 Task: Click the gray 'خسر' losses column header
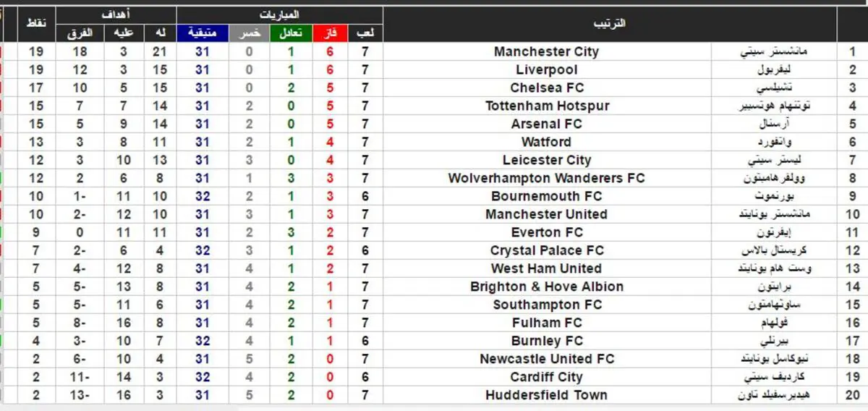pos(250,33)
